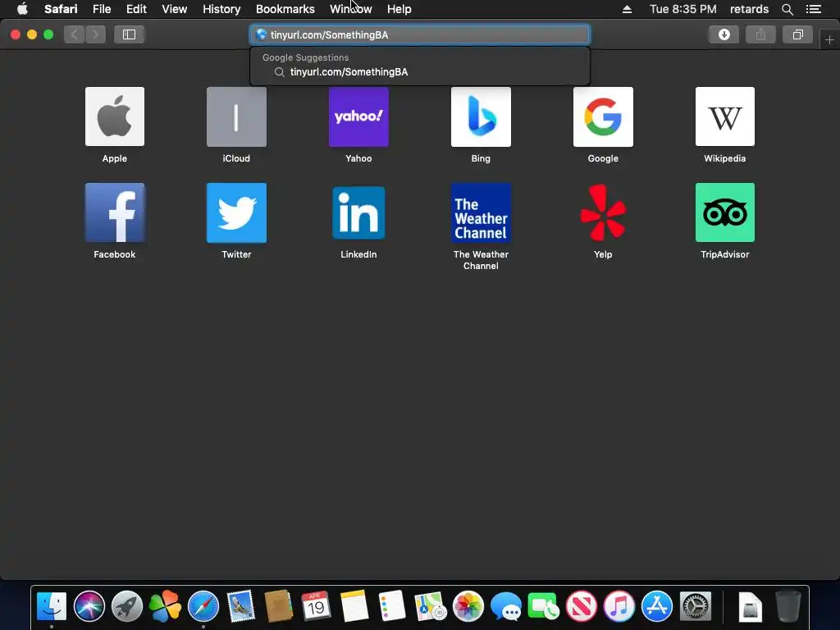Image resolution: width=840 pixels, height=630 pixels.
Task: Open Calendar in the Dock
Action: (316, 606)
